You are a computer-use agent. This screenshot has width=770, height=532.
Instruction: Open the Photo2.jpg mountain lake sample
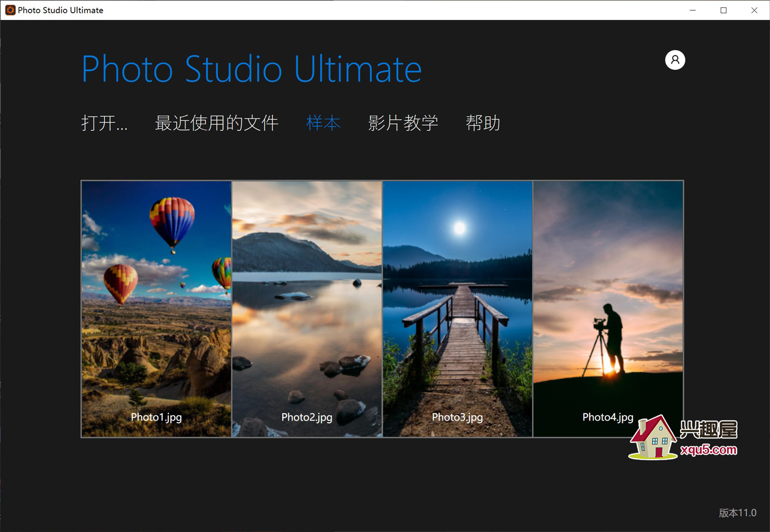tap(307, 309)
